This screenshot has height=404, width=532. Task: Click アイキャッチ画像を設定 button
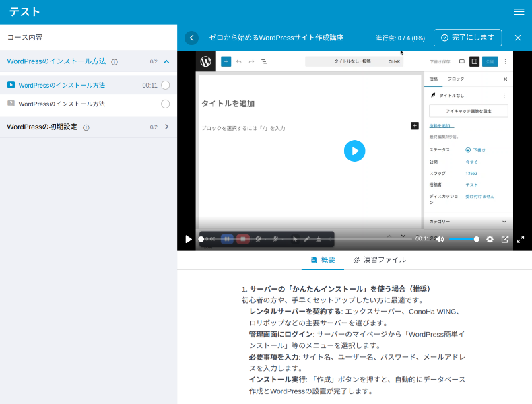pos(469,111)
